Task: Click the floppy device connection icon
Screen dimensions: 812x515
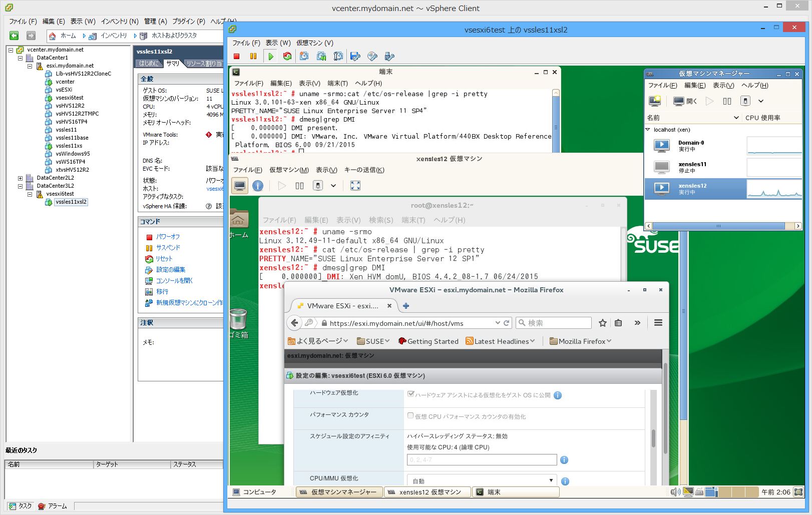Action: pos(355,57)
